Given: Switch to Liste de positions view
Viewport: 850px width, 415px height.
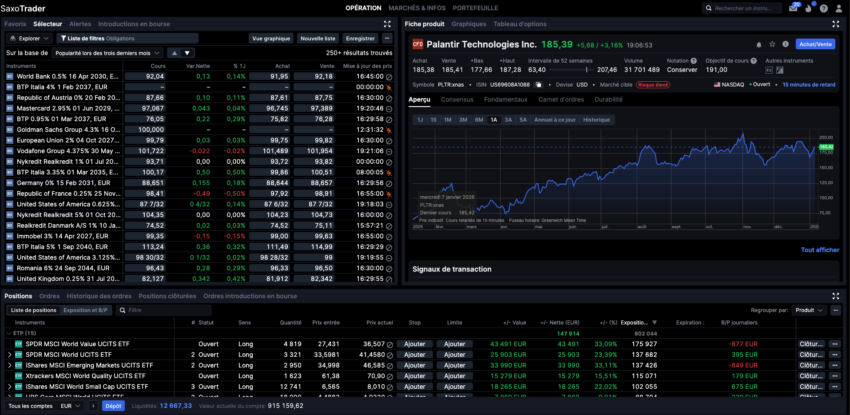Looking at the screenshot, I should point(34,310).
